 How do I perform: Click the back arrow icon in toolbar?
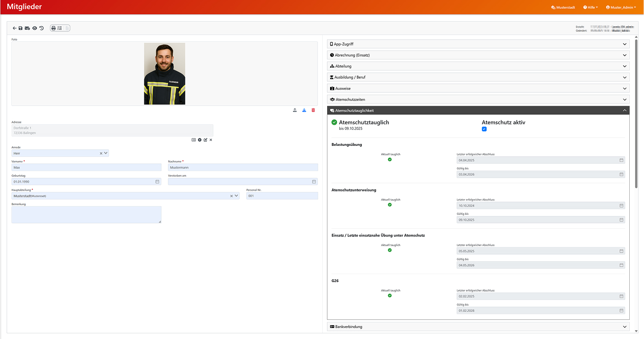click(x=15, y=28)
